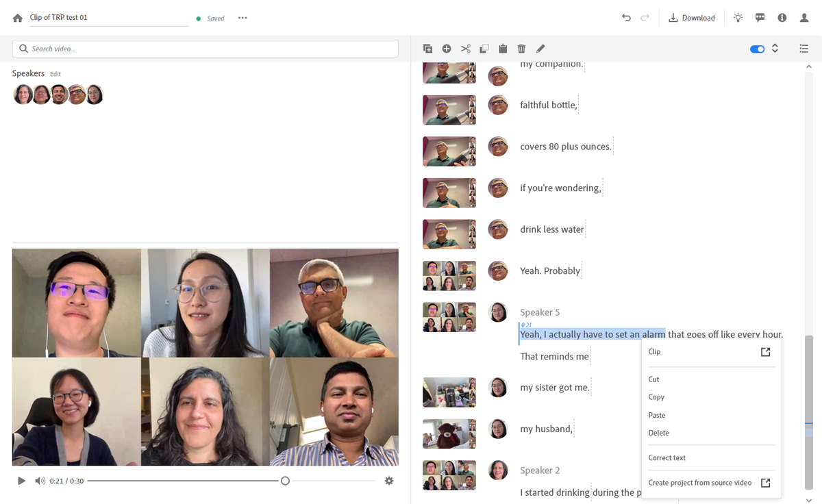The width and height of the screenshot is (822, 504).
Task: Click the info icon in the header
Action: [782, 18]
